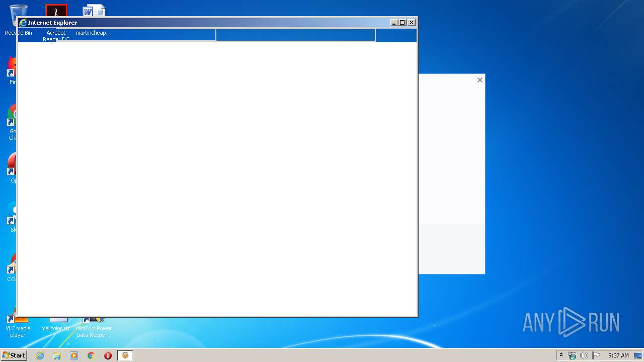
Task: Click the Internet Explorer title bar logo
Action: point(23,23)
